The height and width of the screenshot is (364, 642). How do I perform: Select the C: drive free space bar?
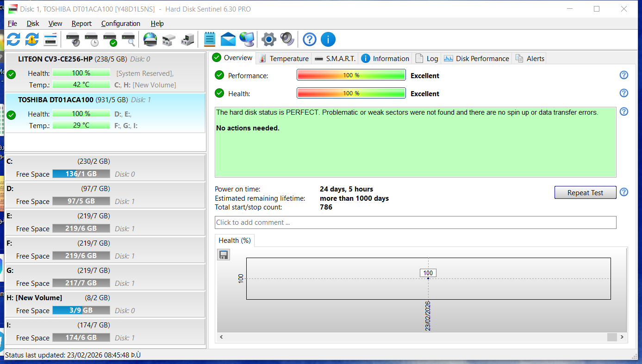pyautogui.click(x=81, y=174)
